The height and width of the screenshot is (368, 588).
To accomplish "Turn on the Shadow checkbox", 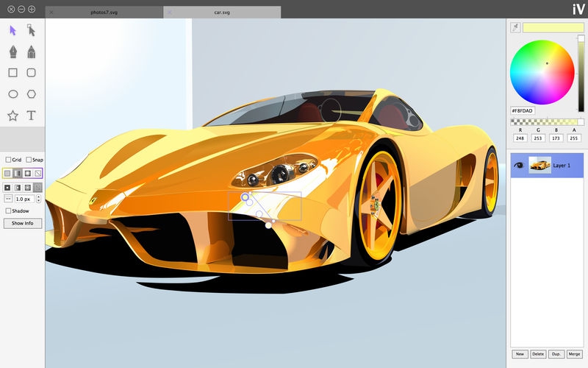I will pos(8,210).
